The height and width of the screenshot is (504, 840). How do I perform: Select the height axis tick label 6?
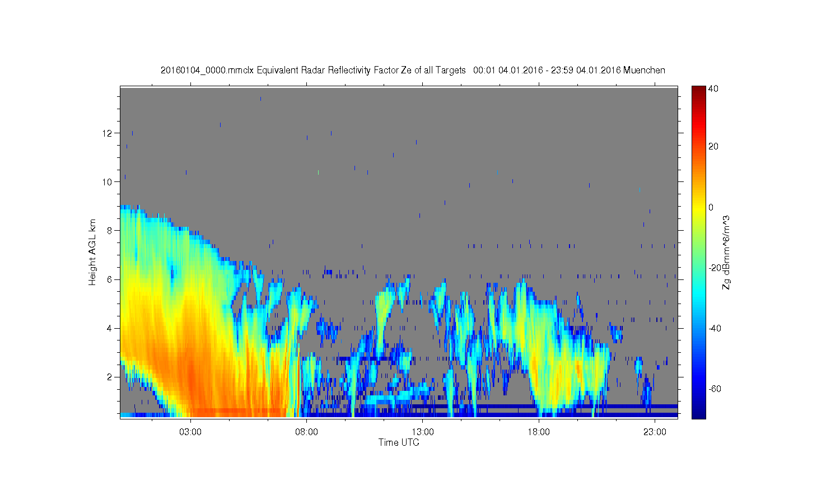coord(110,279)
